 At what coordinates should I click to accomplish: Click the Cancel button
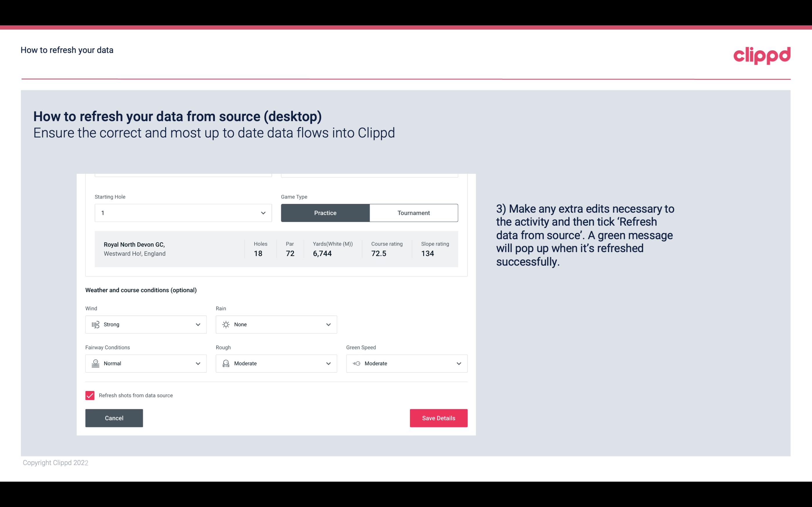tap(114, 418)
